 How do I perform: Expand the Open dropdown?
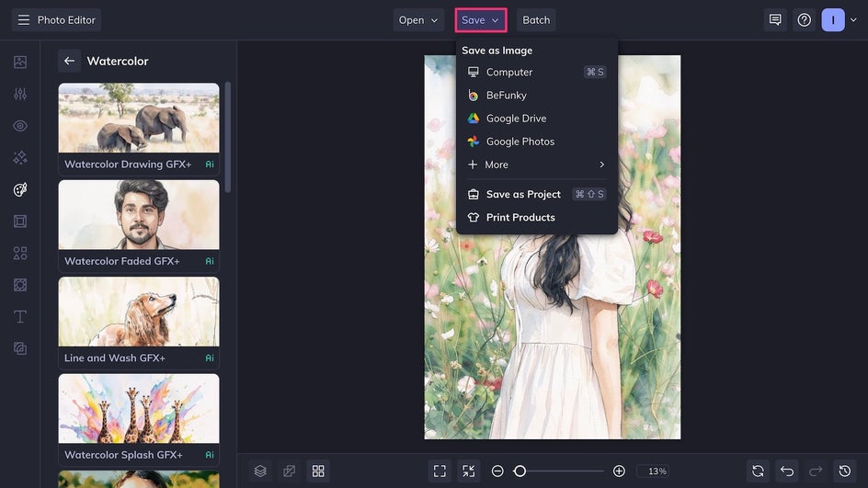(418, 20)
